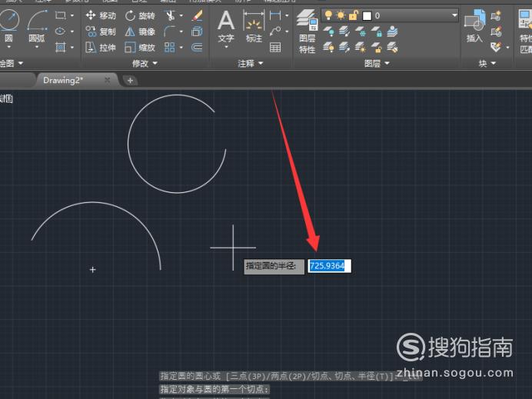This screenshot has height=399, width=532.
Task: Expand the Hatch tool dropdown arrow
Action: 72,48
